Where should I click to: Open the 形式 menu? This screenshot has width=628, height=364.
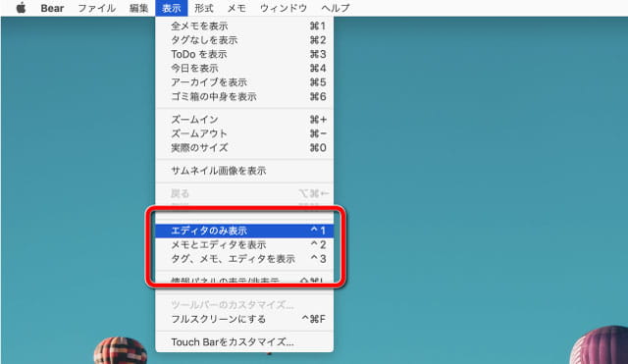click(204, 8)
